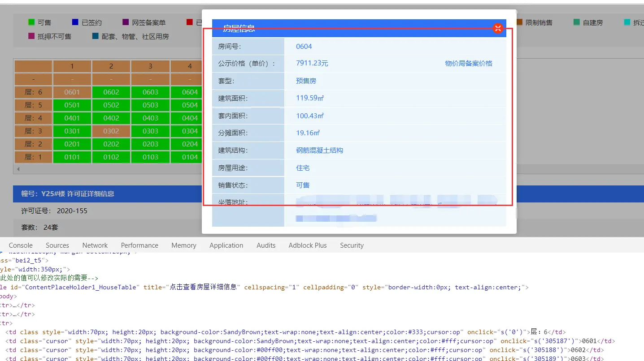
Task: Switch to the Application tab
Action: (x=226, y=245)
